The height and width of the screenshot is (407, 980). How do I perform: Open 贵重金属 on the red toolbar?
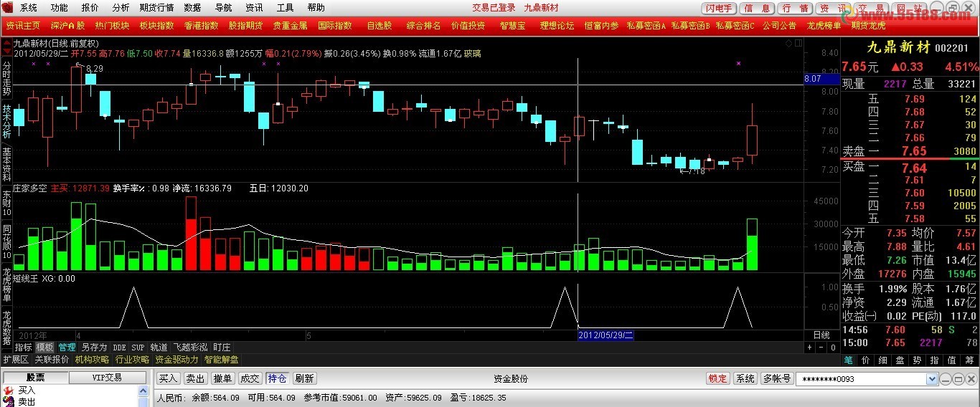point(290,25)
